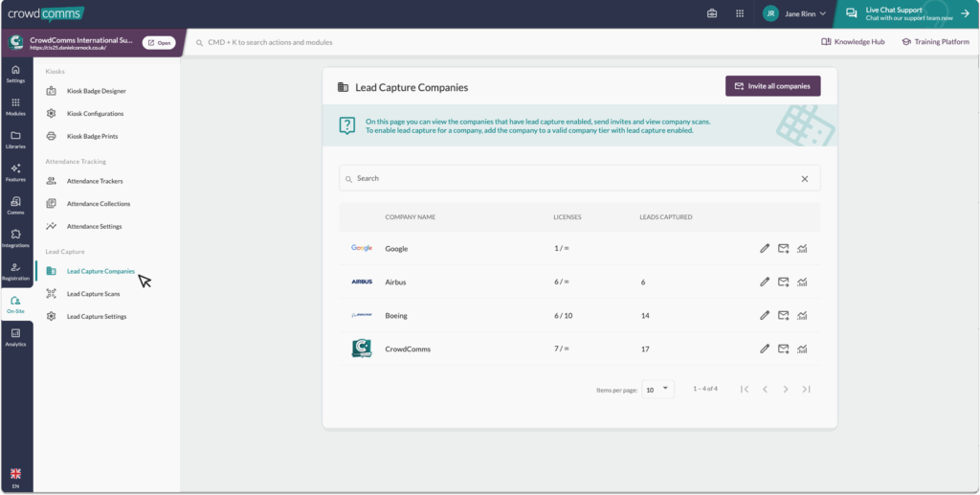The height and width of the screenshot is (495, 980).
Task: Click the briefcase icon in top bar
Action: 712,13
